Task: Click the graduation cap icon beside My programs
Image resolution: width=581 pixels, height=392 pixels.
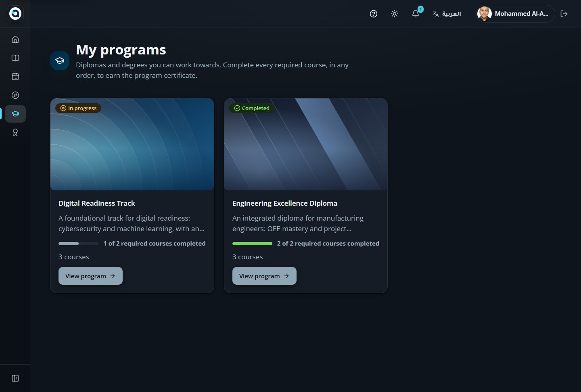Action: [x=60, y=60]
